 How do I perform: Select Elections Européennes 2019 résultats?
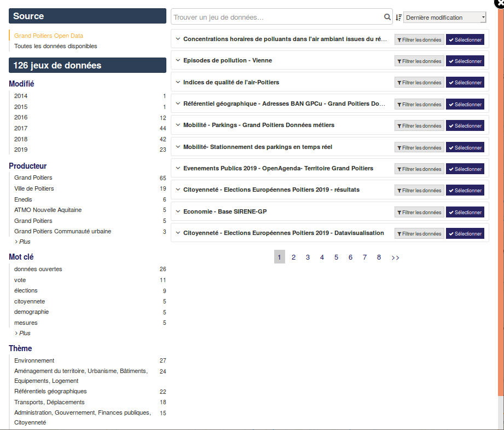pos(465,190)
